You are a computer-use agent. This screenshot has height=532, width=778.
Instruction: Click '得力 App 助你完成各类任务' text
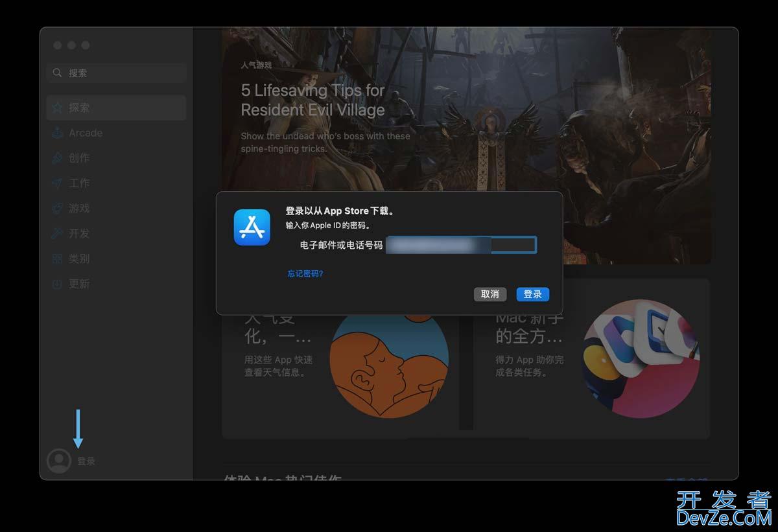pyautogui.click(x=530, y=366)
